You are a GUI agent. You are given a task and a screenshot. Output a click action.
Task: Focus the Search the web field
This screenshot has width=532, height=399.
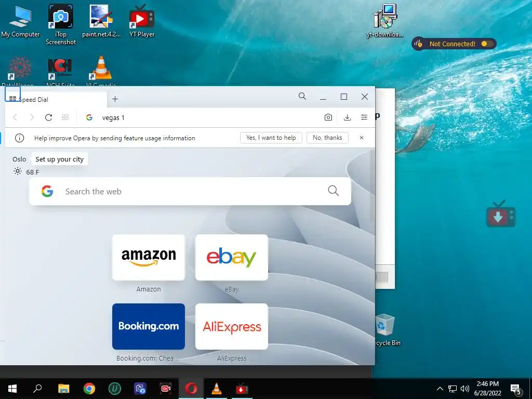190,191
